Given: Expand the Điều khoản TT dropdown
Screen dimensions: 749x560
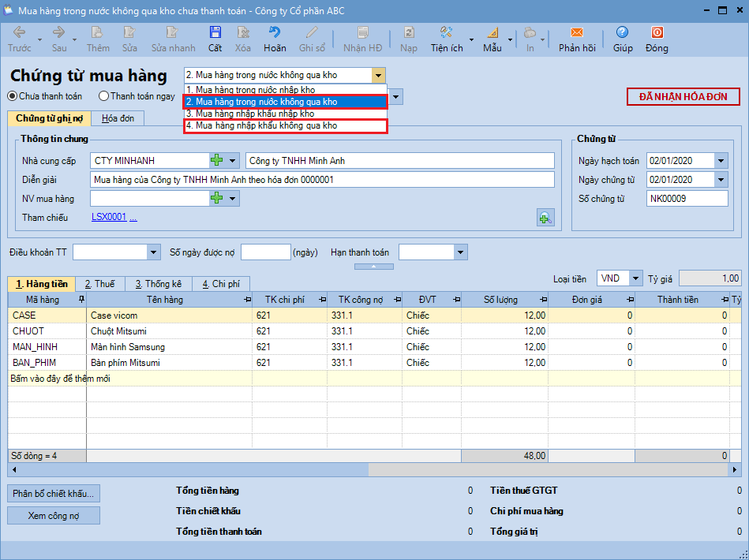Looking at the screenshot, I should (x=154, y=252).
